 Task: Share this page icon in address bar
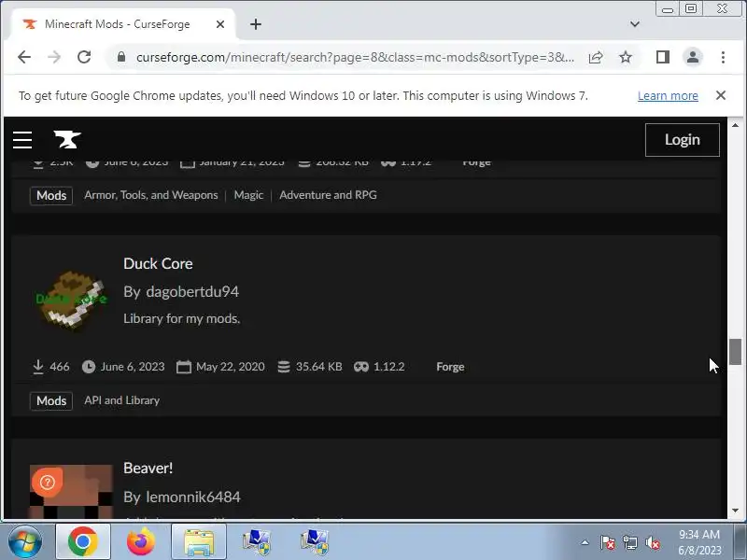596,57
